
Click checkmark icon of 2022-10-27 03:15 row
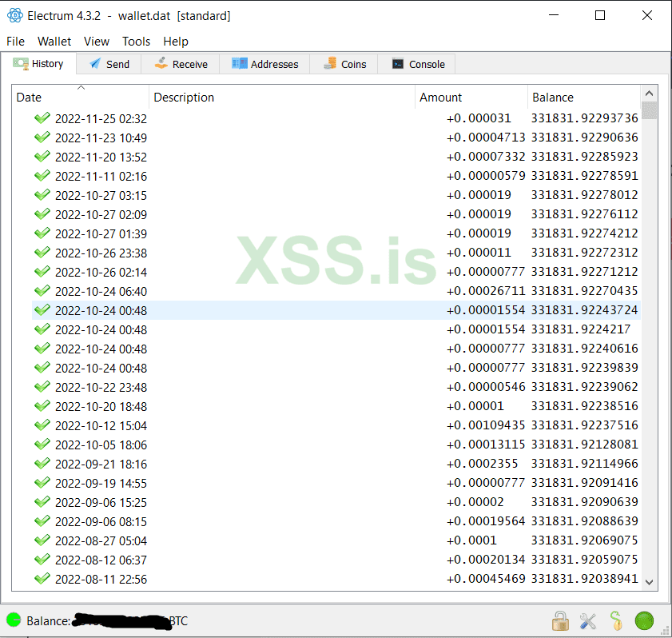(42, 194)
